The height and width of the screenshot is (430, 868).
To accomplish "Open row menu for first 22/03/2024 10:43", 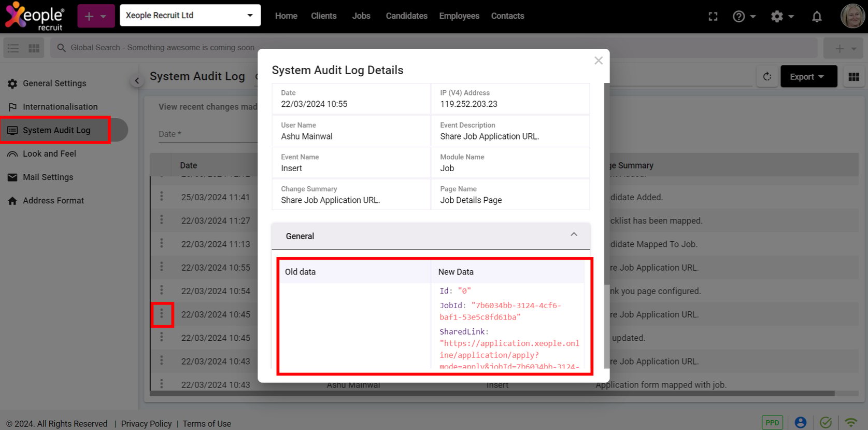I will pyautogui.click(x=162, y=360).
